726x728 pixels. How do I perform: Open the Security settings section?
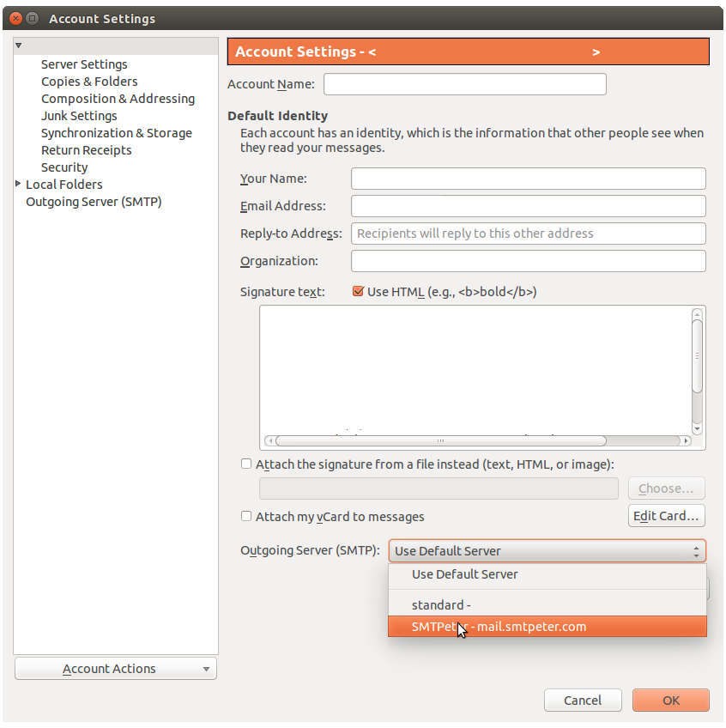[x=64, y=167]
